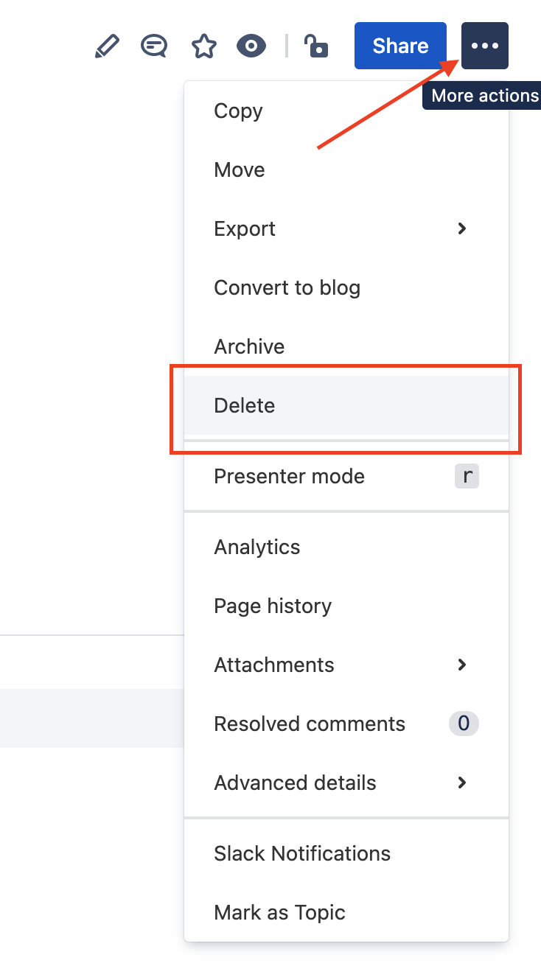Click the three-dot More actions button
Screen dimensions: 541x980
coord(485,46)
